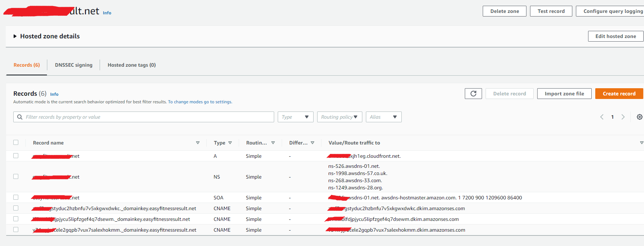
Task: Open the Type filter dropdown
Action: pos(295,117)
